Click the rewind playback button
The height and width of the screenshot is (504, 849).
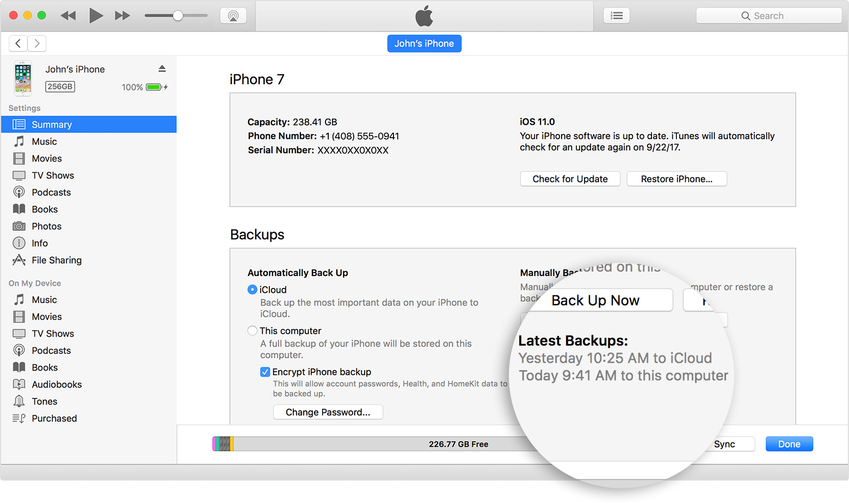click(68, 16)
